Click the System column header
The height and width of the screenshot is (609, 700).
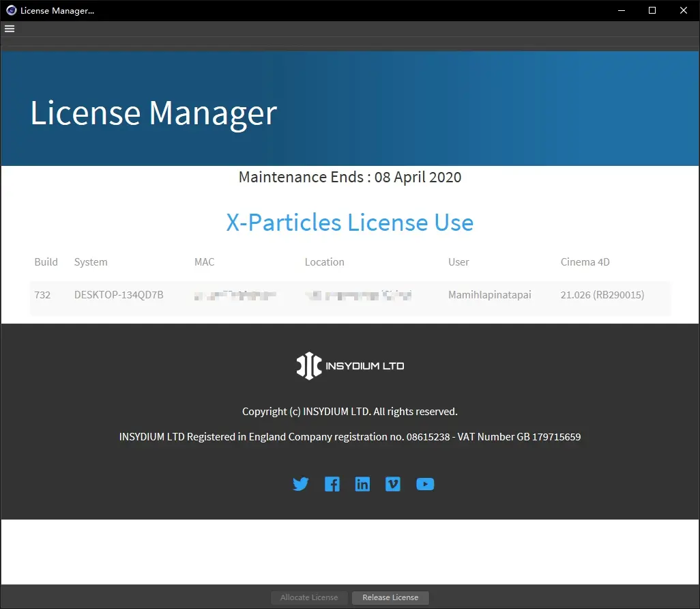[91, 262]
